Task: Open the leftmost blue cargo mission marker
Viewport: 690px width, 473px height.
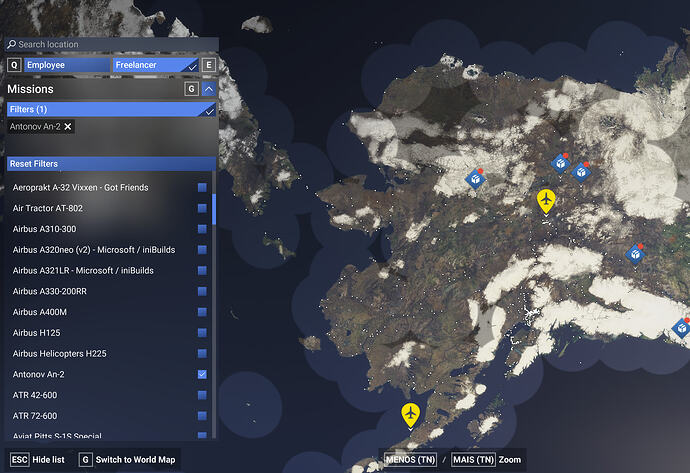Action: (x=475, y=179)
